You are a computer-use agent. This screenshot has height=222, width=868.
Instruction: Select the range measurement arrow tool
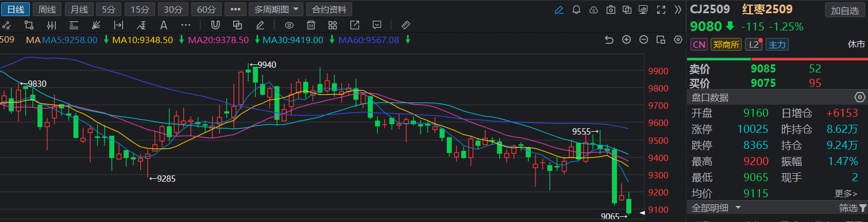point(118,25)
